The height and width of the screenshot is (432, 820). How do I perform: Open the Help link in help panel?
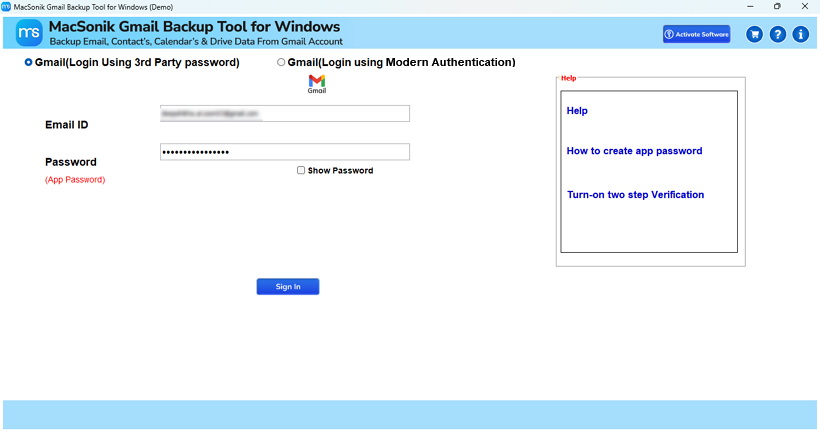coord(577,111)
